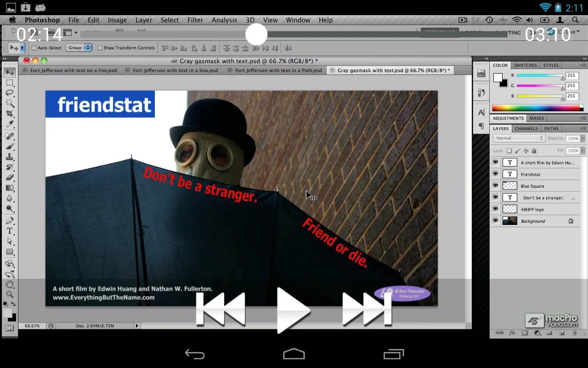Image resolution: width=588 pixels, height=368 pixels.
Task: Click the Delete layer trash icon
Action: click(574, 333)
